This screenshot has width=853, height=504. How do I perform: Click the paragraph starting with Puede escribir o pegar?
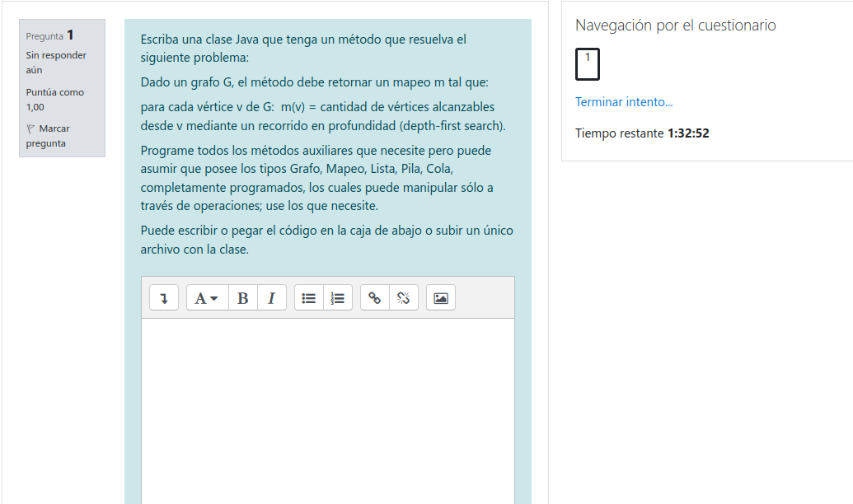(x=326, y=240)
